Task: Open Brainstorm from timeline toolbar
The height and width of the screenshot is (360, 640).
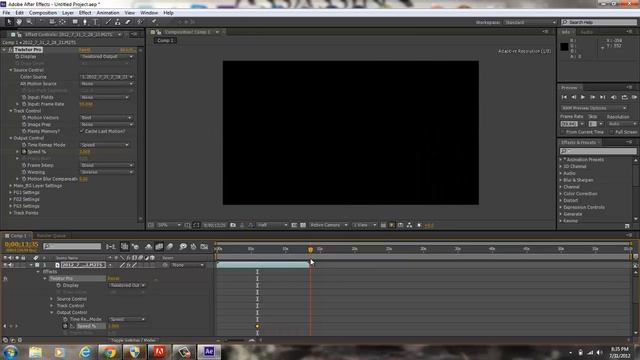Action: click(183, 247)
